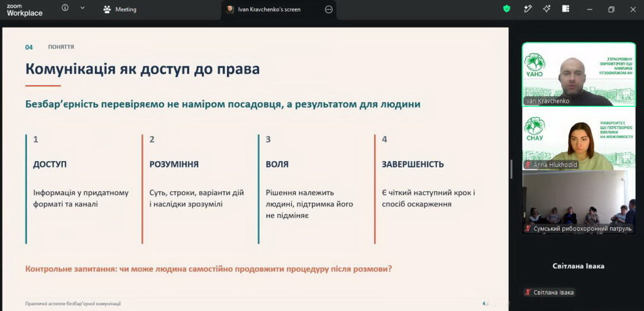The height and width of the screenshot is (311, 644).
Task: Click the '04' slide section number
Action: 29,47
